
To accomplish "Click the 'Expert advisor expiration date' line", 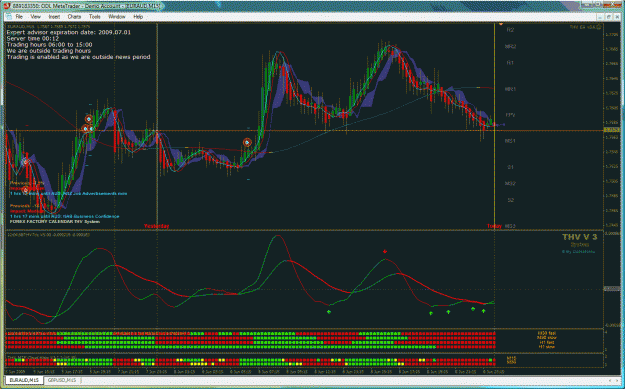I will [69, 32].
